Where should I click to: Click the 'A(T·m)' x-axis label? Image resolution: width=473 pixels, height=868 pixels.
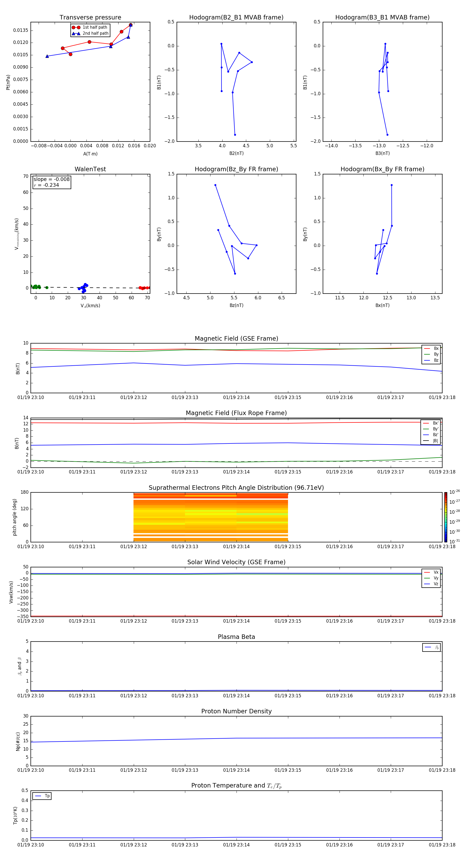90,154
